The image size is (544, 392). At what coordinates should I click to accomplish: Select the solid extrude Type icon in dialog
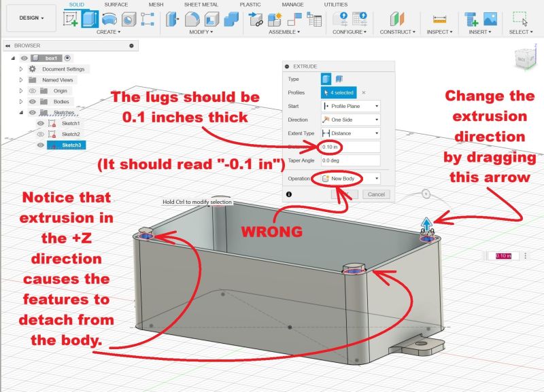coord(326,78)
